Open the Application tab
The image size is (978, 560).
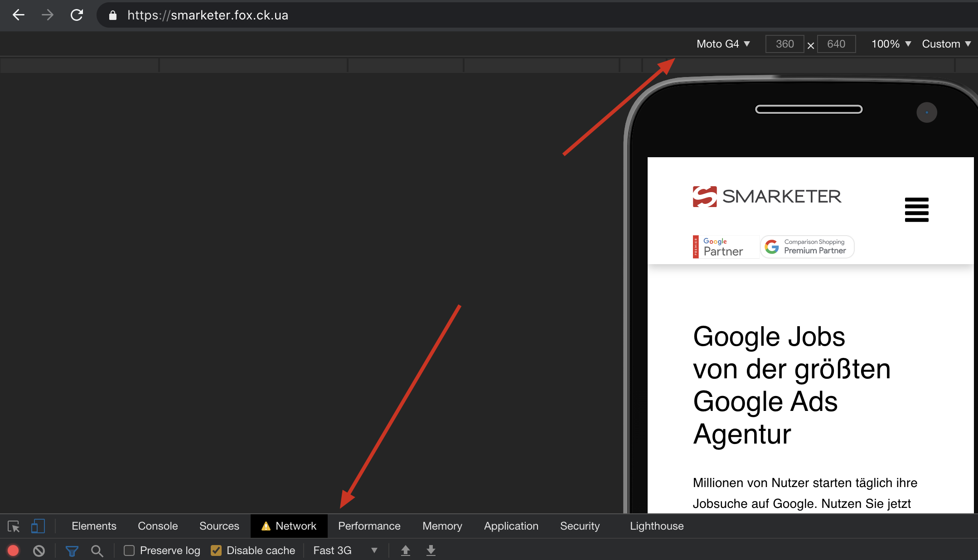(x=511, y=526)
